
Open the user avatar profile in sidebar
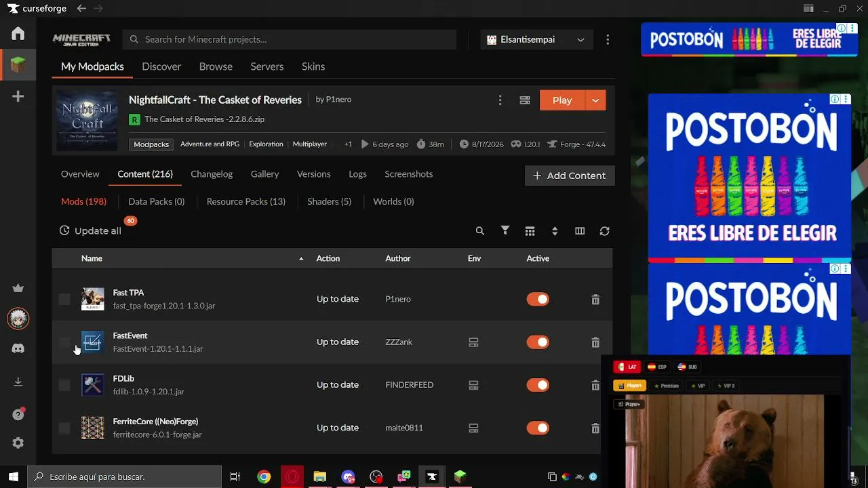coord(18,319)
